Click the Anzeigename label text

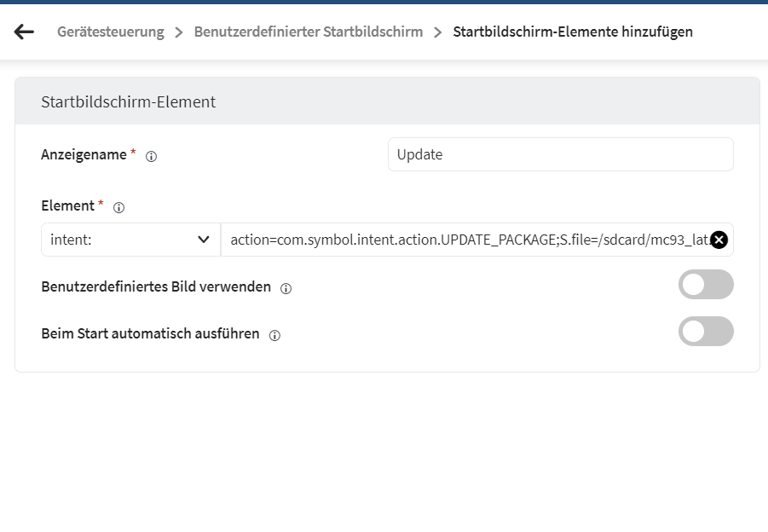pos(84,154)
